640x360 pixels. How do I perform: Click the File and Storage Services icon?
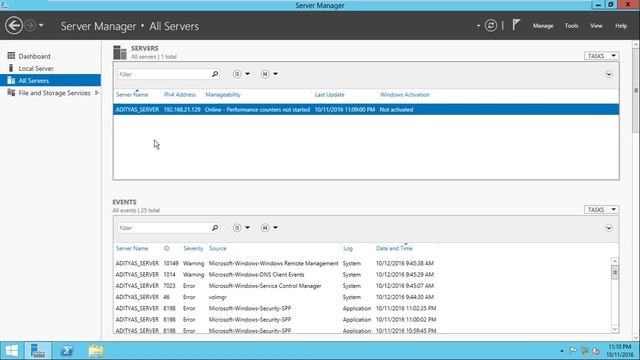(11, 93)
